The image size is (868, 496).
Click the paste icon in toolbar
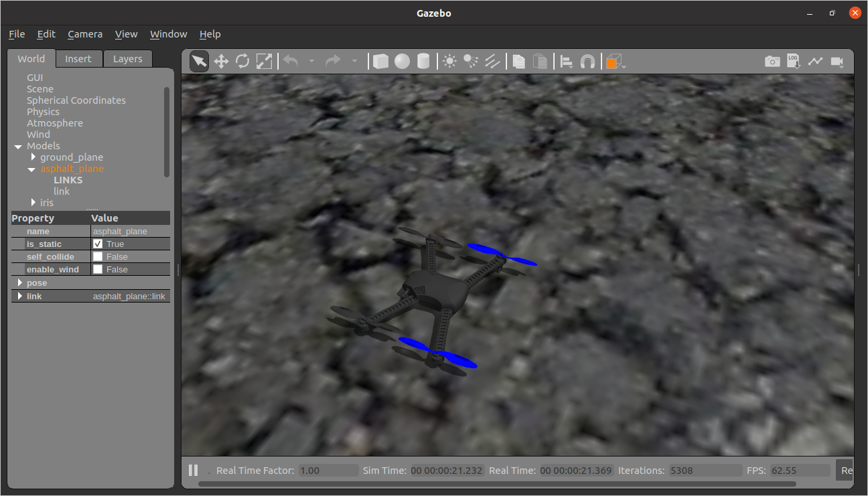click(540, 62)
